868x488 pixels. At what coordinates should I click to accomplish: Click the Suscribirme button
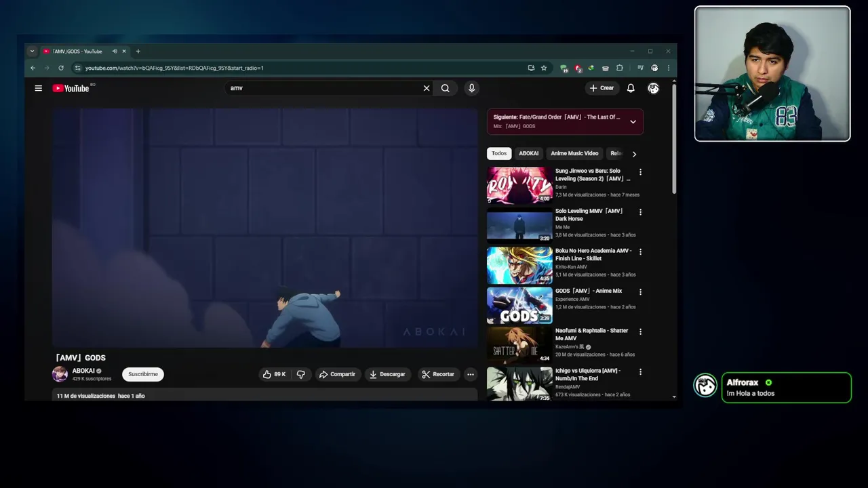(x=143, y=374)
